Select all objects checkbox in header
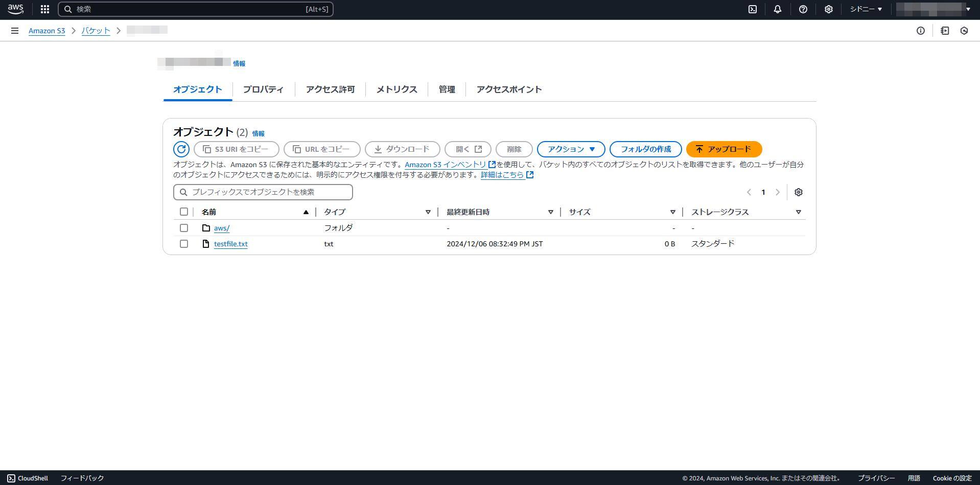The height and width of the screenshot is (485, 980). click(x=184, y=212)
